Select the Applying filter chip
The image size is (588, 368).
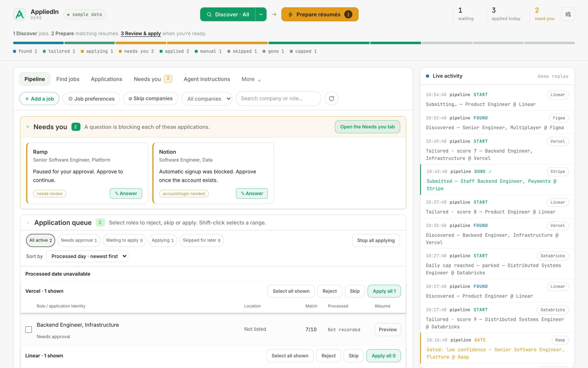[x=163, y=240]
